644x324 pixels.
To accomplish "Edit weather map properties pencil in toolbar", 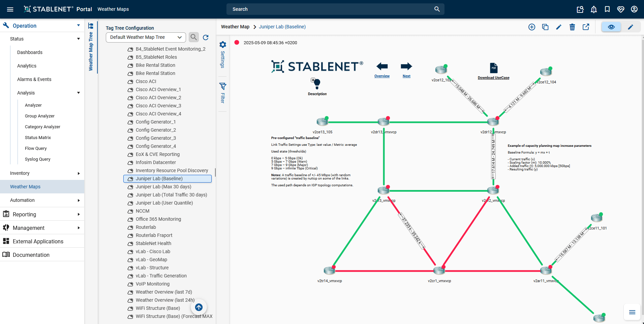I will pos(559,27).
